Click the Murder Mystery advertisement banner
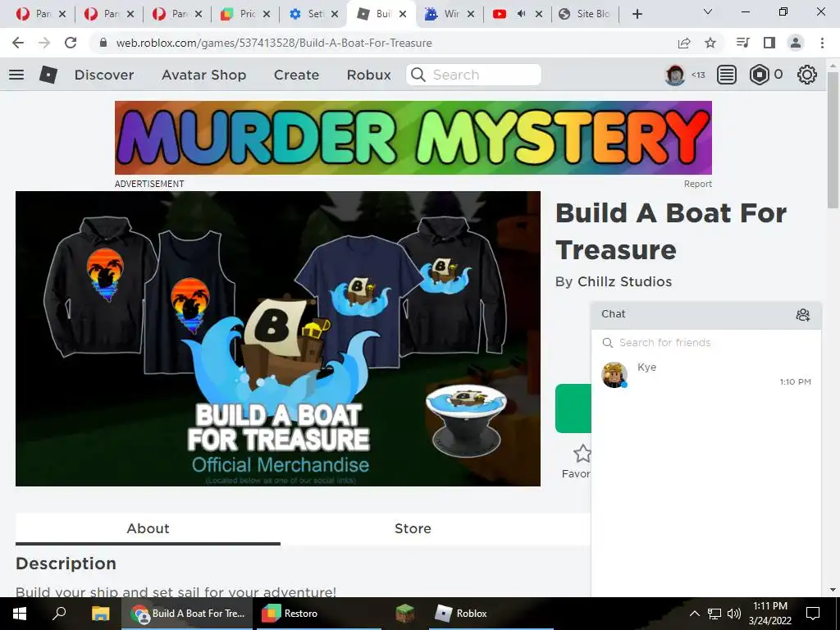The image size is (840, 630). [413, 138]
